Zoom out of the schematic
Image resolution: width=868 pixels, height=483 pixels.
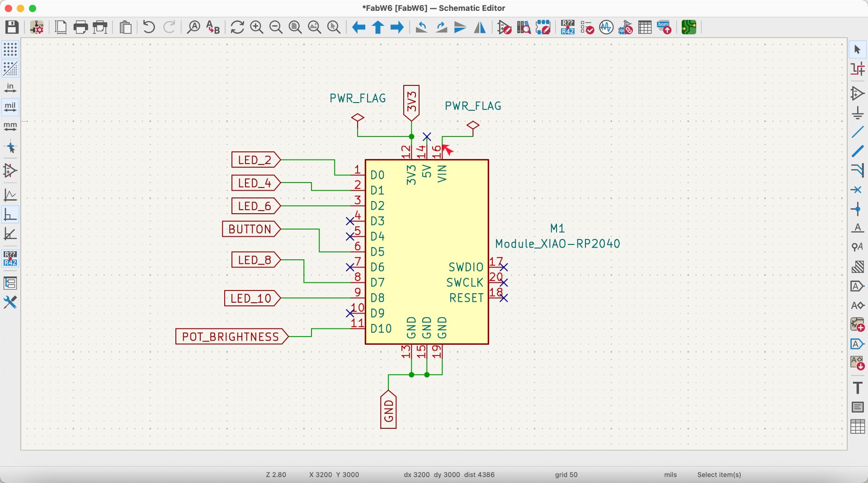[276, 27]
